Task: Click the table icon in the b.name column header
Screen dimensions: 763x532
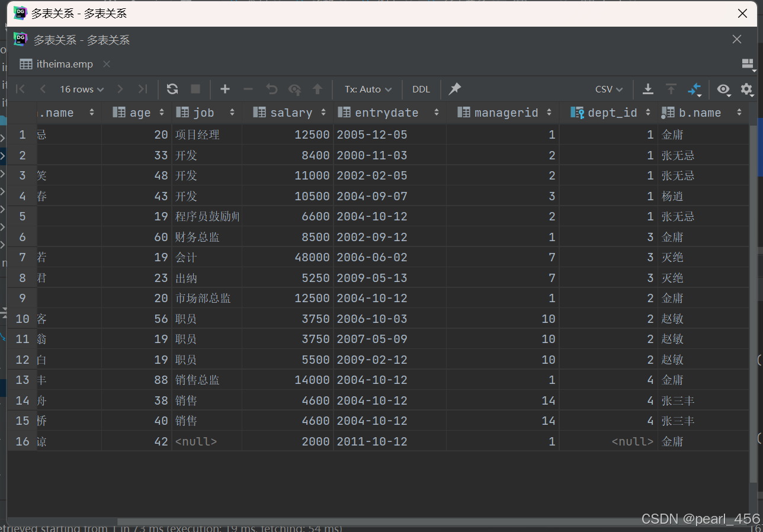Action: [x=668, y=112]
